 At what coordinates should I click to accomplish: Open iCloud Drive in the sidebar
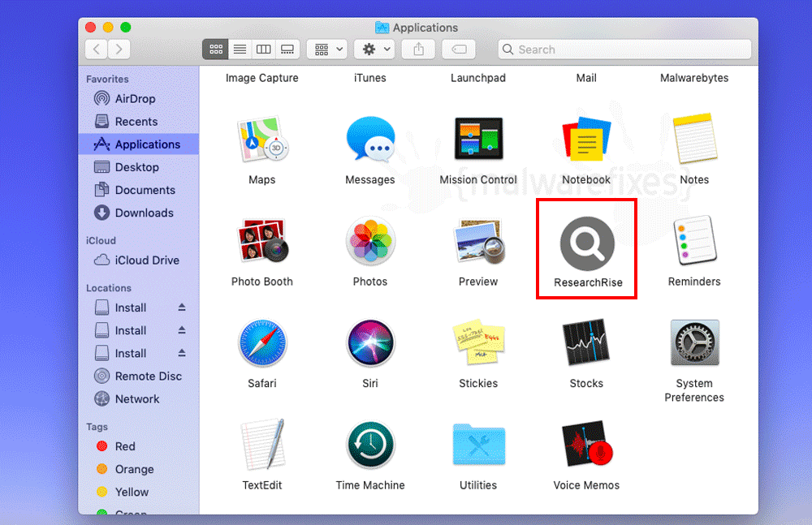point(138,260)
